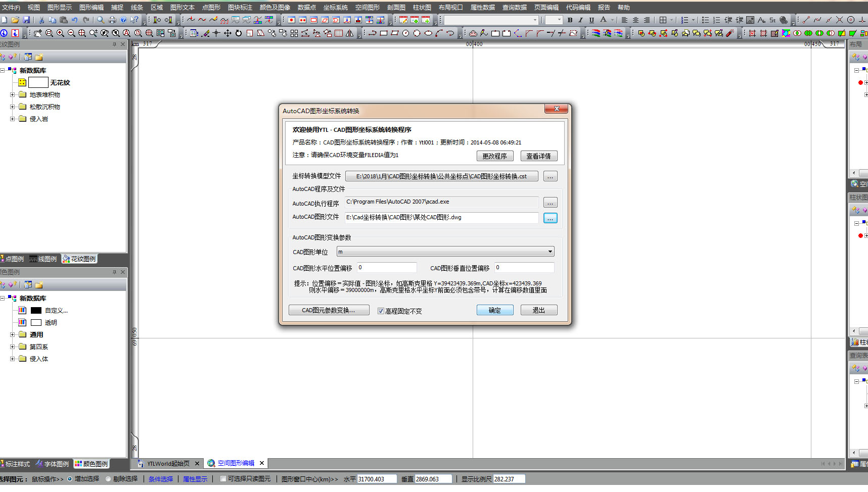The width and height of the screenshot is (868, 492).
Task: Expand the 侵入岩 tree node
Action: 13,119
